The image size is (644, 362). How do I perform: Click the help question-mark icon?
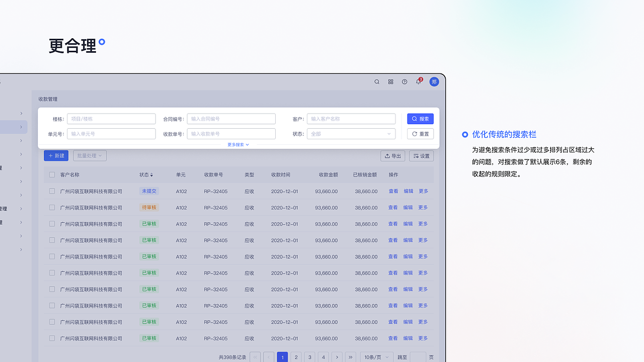click(x=404, y=81)
